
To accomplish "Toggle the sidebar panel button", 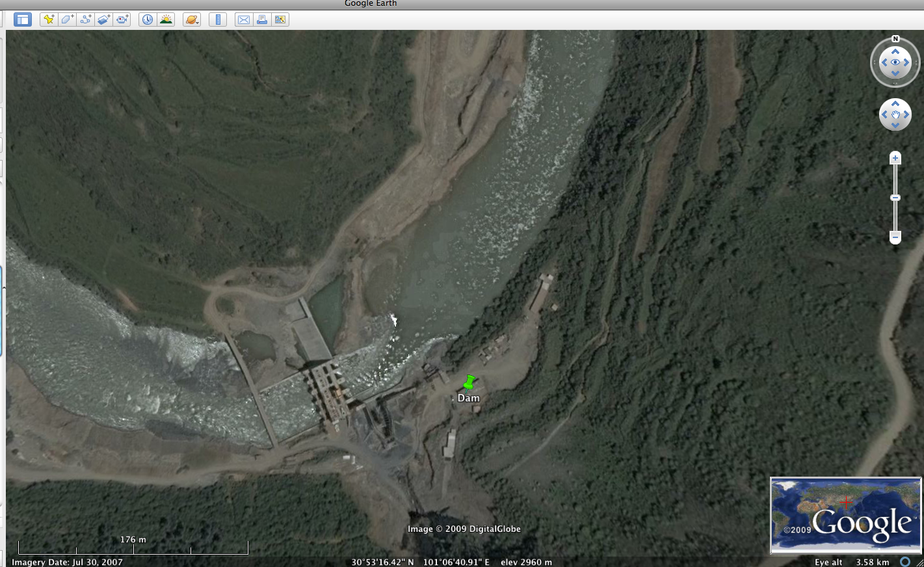I will click(x=23, y=20).
